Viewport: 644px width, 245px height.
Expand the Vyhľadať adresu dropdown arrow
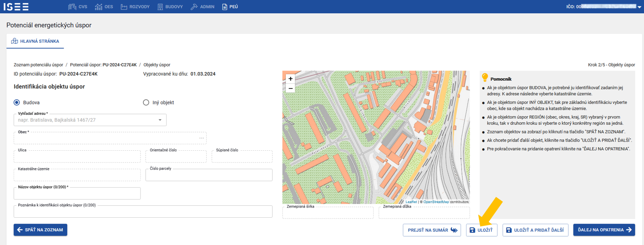click(160, 120)
